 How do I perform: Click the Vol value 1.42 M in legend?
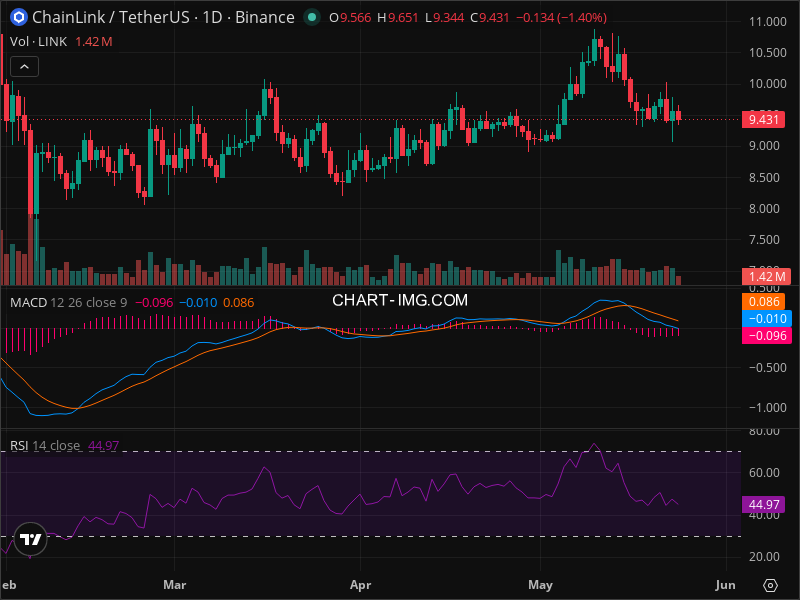94,42
